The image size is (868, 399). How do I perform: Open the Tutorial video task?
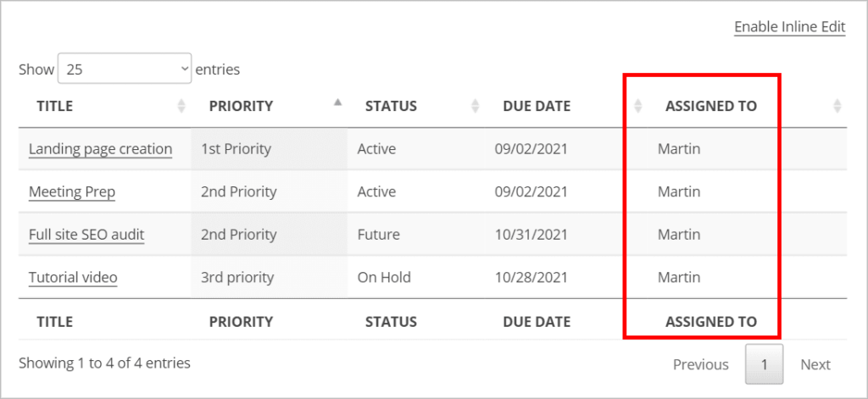[x=73, y=277]
